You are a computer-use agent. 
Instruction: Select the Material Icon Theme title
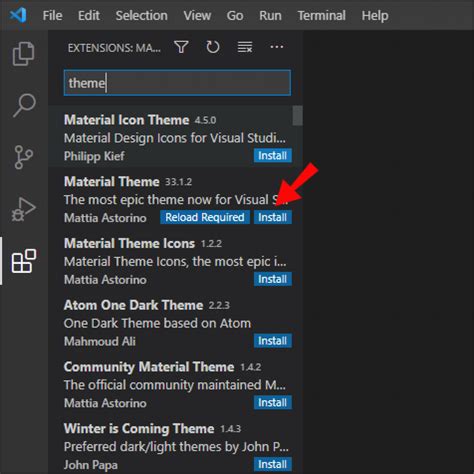pos(127,120)
